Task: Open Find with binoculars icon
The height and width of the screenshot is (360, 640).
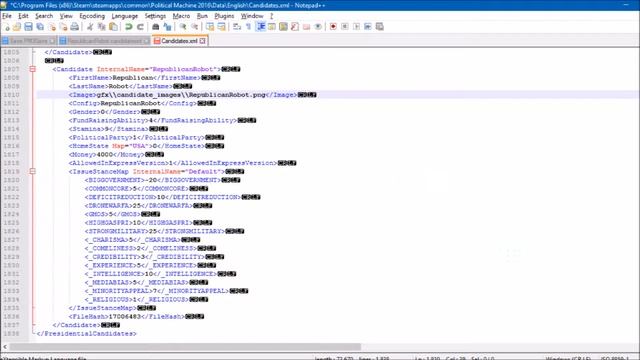Action: click(x=156, y=27)
